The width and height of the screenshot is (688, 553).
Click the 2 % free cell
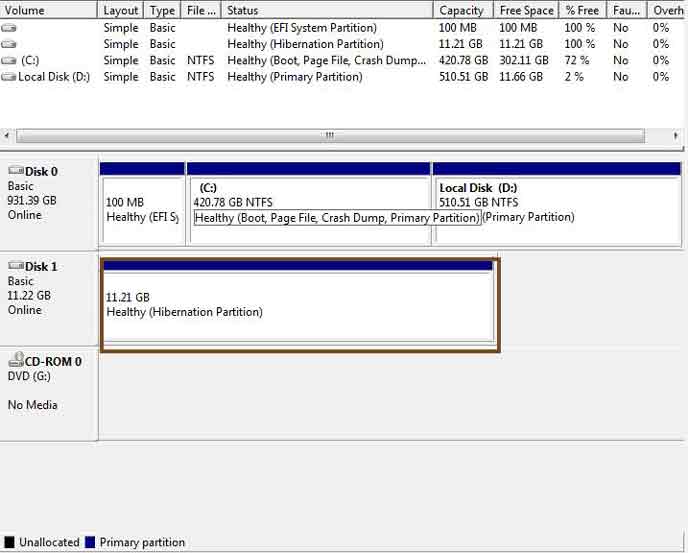pos(574,77)
